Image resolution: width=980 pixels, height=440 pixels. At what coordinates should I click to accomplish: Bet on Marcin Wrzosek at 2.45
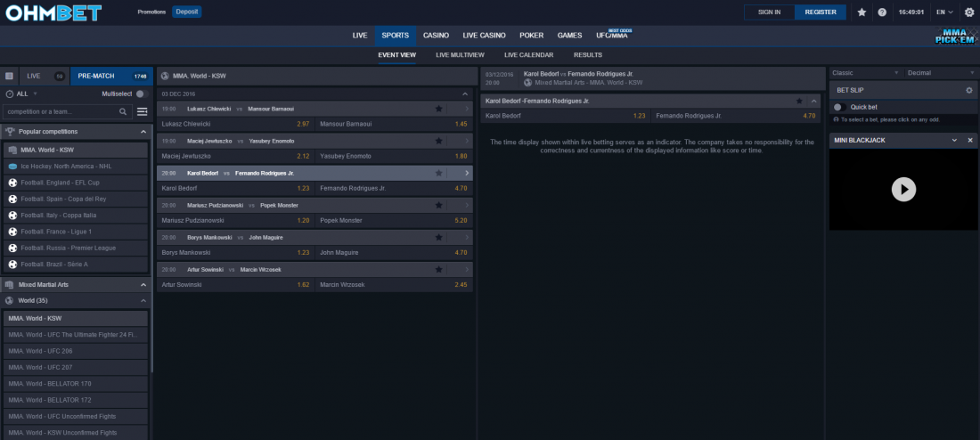395,284
